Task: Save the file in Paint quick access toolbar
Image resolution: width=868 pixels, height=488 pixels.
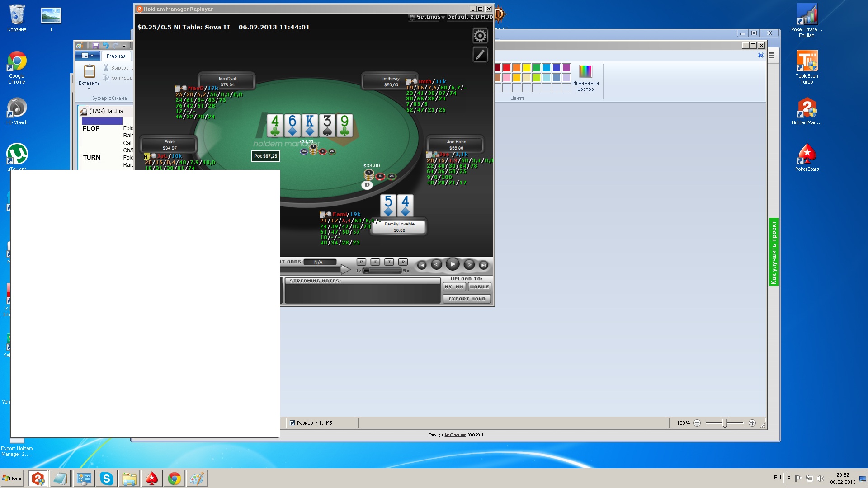Action: coord(96,46)
